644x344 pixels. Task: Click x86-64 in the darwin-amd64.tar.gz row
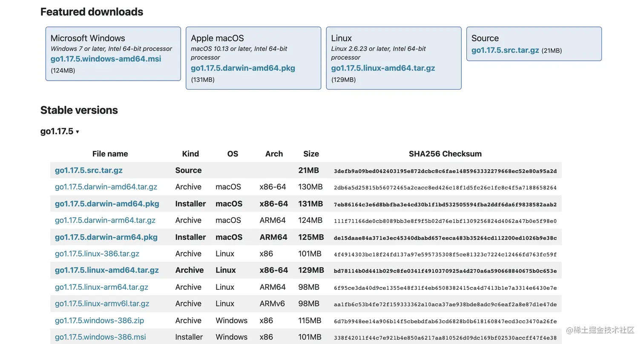(x=273, y=187)
